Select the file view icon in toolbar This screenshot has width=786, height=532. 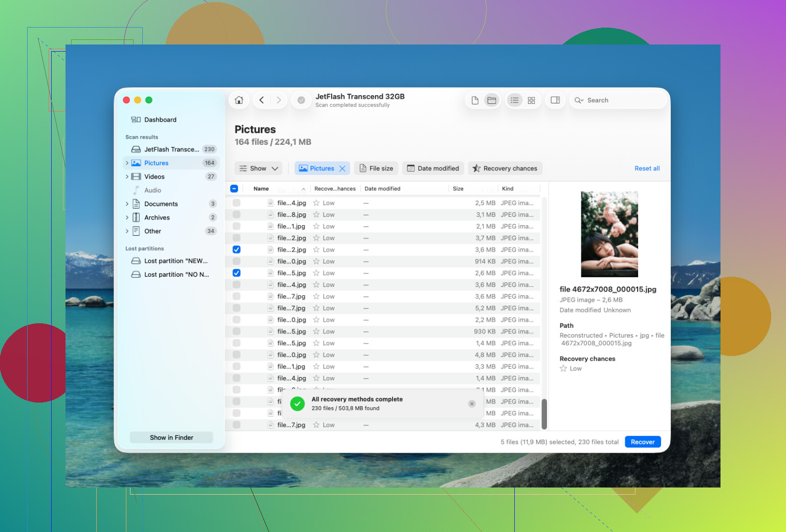[475, 100]
